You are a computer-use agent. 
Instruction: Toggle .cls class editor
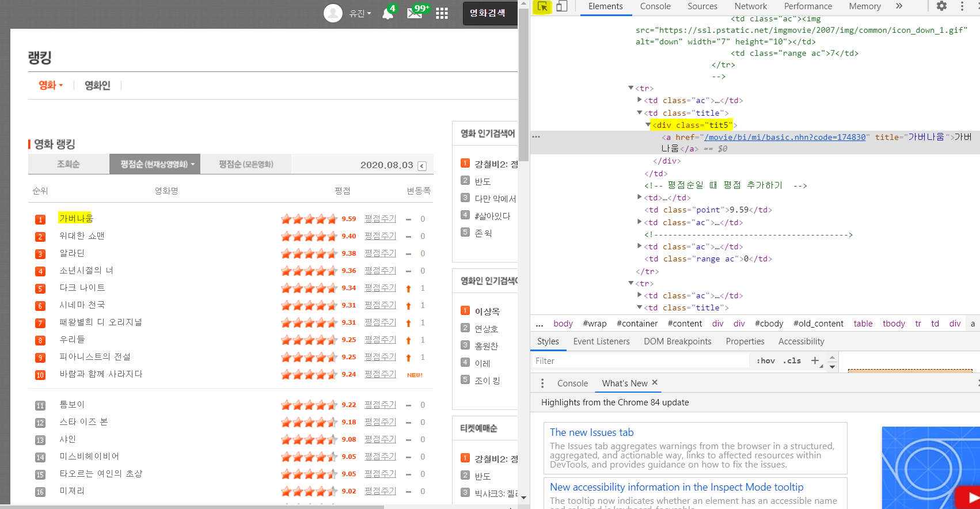793,360
